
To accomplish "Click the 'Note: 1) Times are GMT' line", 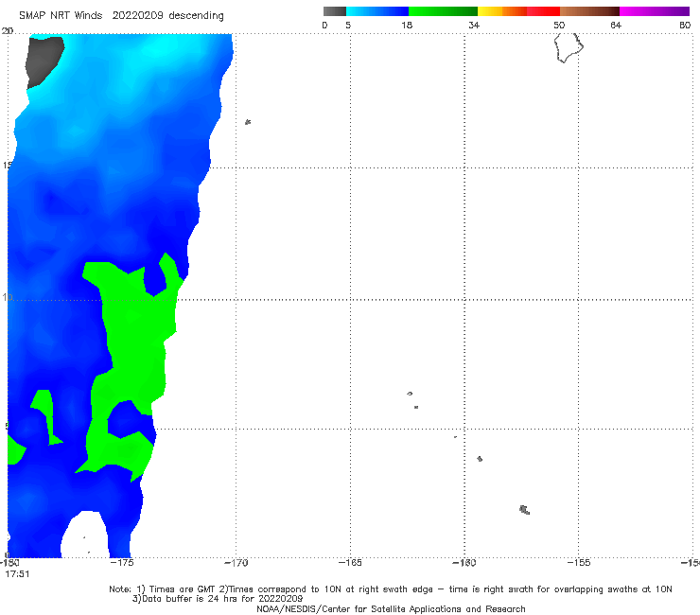I will (x=390, y=589).
